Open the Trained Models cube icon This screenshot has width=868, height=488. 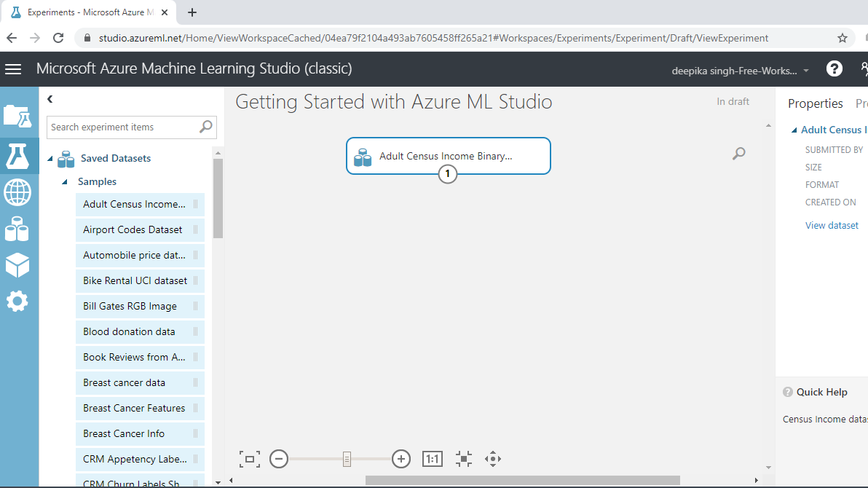[17, 265]
